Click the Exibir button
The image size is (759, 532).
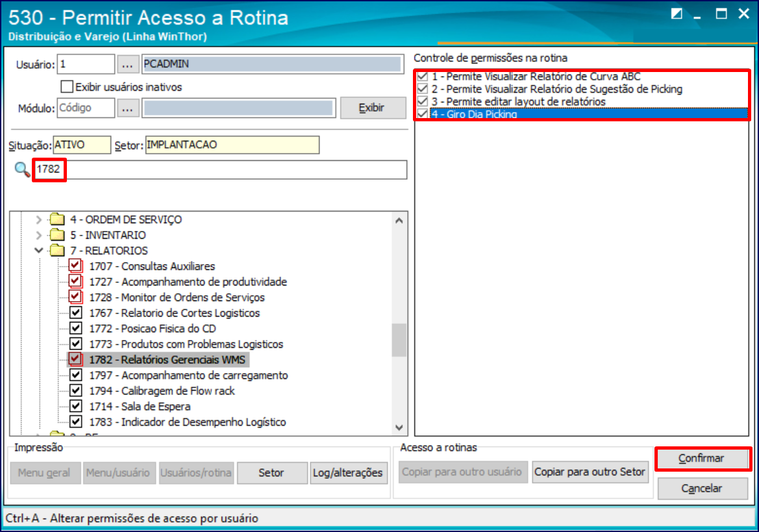coord(373,108)
